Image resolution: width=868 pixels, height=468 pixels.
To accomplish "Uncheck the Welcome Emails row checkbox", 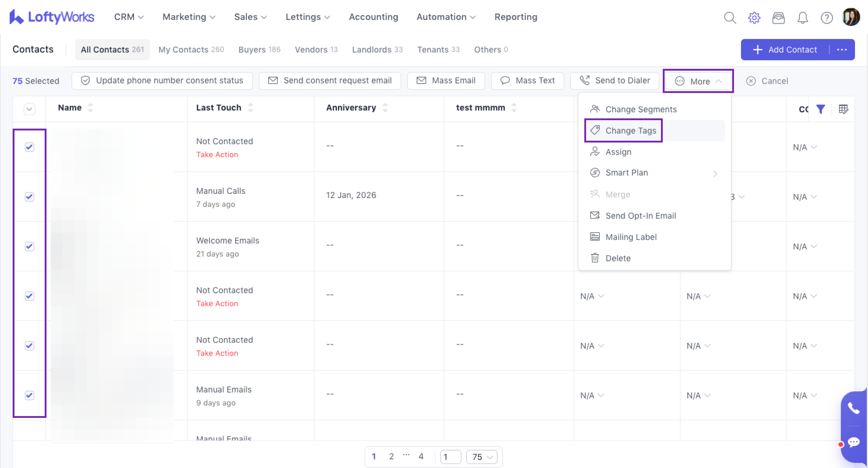I will click(x=29, y=246).
